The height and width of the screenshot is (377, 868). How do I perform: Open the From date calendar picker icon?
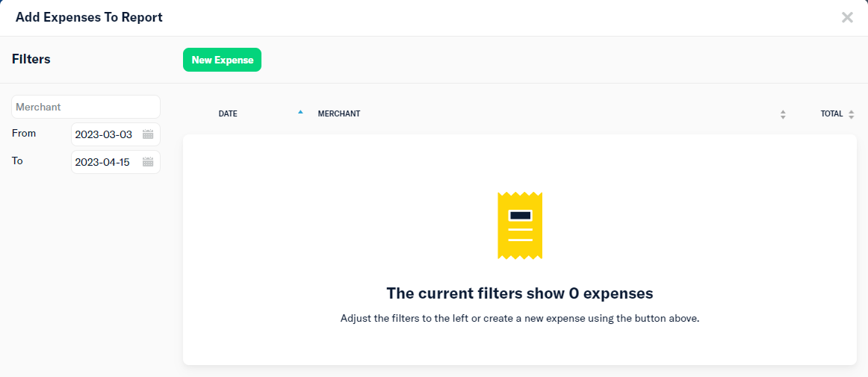click(x=148, y=134)
